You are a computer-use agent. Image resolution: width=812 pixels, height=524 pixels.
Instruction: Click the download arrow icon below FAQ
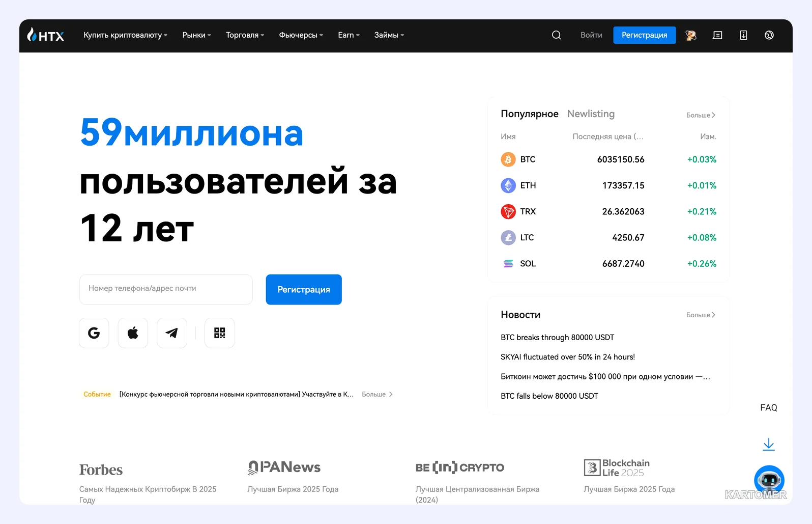[769, 445]
